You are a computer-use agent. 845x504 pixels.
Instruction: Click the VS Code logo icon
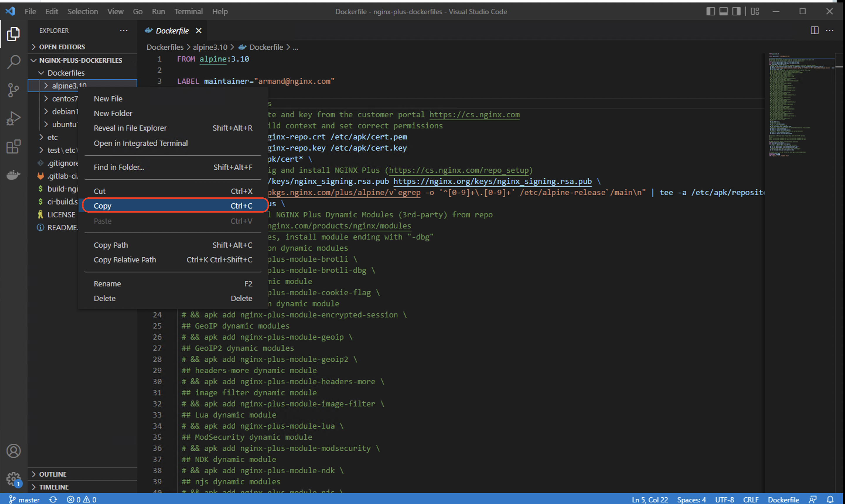point(10,11)
